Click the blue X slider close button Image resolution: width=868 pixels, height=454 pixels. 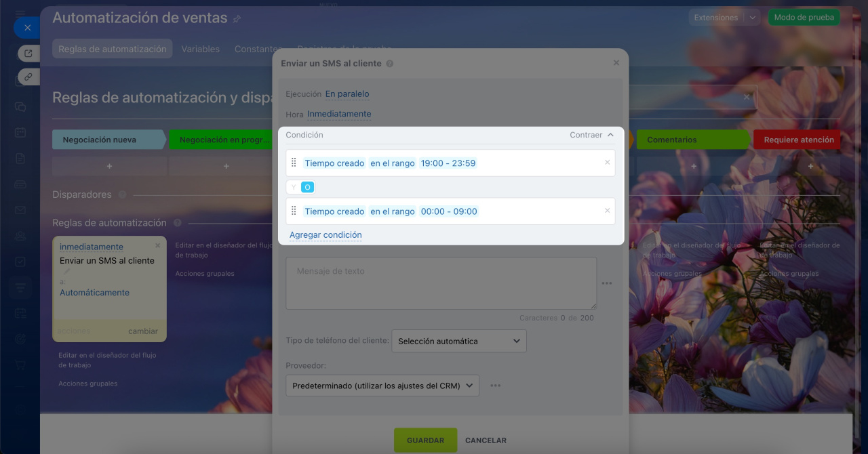(x=27, y=28)
